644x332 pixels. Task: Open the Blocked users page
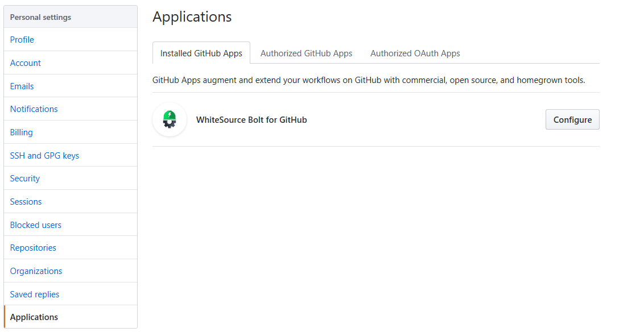point(36,225)
